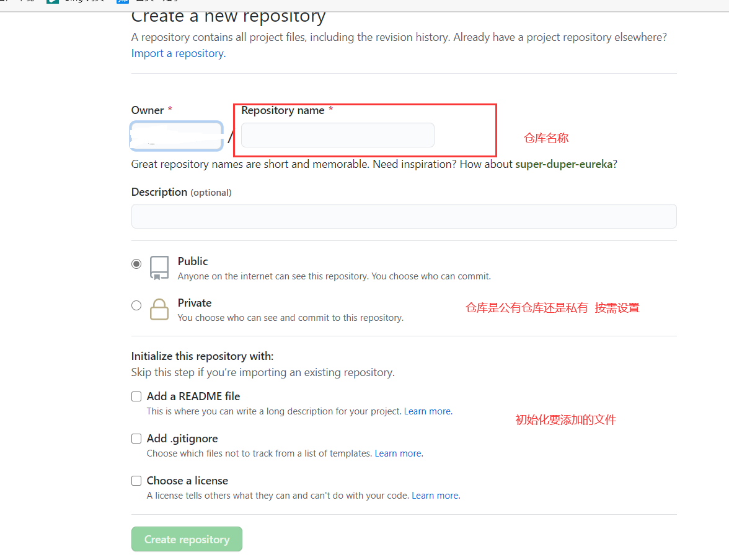Click the Public option label

(192, 261)
